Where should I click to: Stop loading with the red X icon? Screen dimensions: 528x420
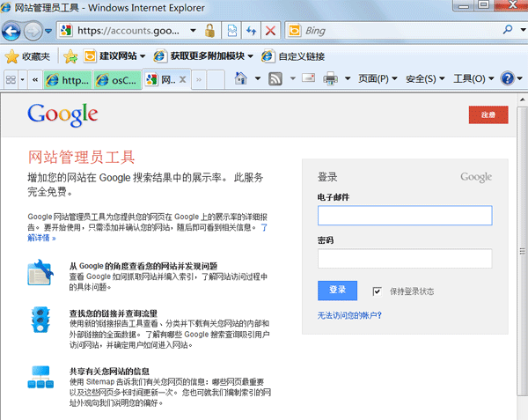(x=270, y=31)
